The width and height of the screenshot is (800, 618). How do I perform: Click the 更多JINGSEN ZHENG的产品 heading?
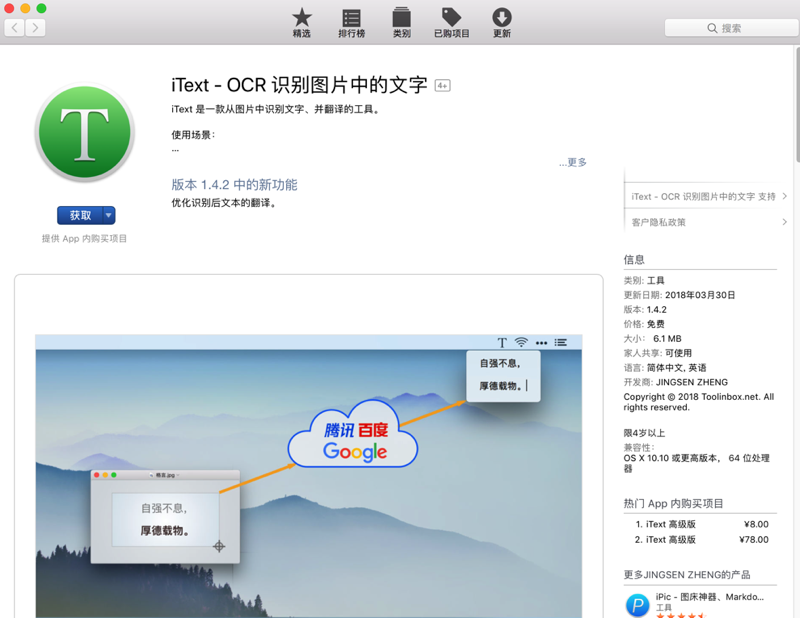[x=687, y=575]
